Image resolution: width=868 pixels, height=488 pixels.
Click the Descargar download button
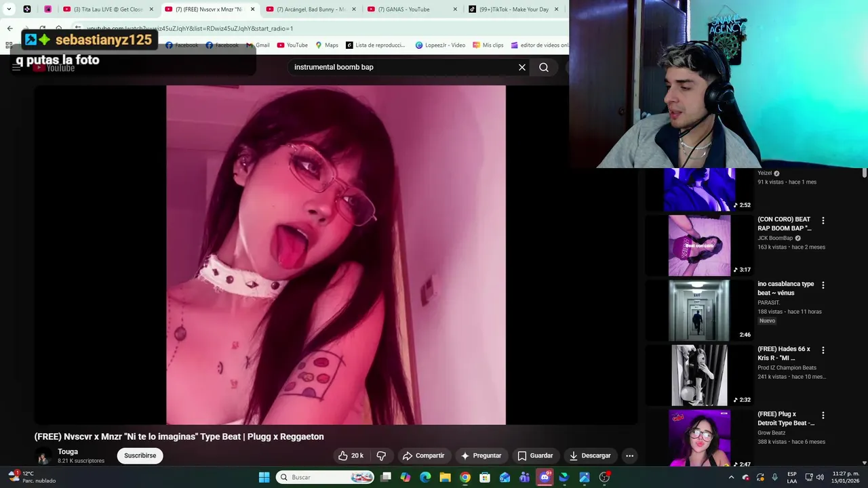pyautogui.click(x=590, y=455)
